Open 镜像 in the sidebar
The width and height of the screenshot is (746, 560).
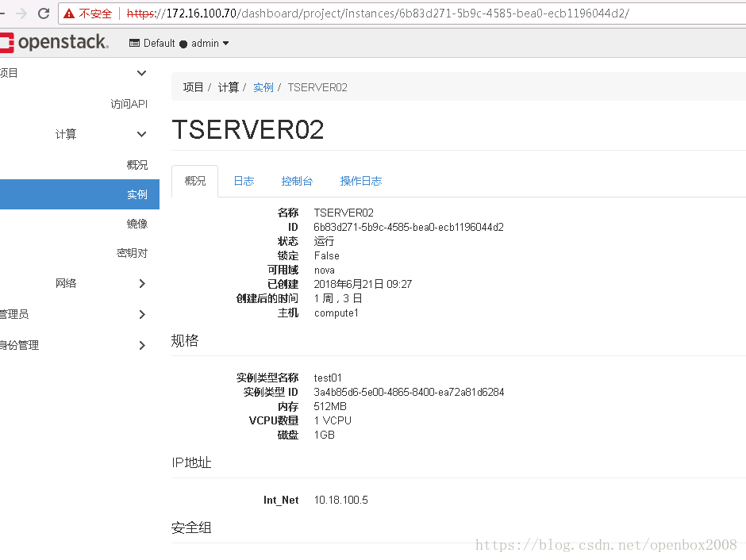click(x=137, y=224)
